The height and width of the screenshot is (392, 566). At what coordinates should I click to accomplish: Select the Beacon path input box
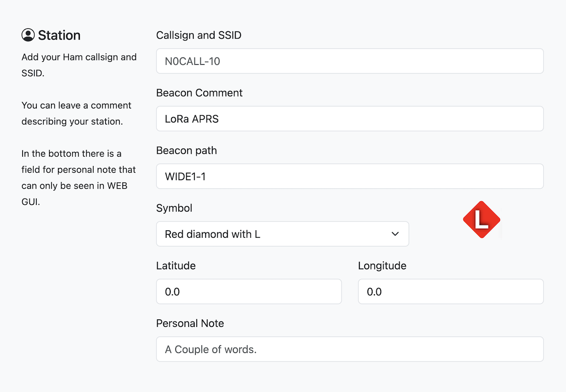click(x=350, y=176)
